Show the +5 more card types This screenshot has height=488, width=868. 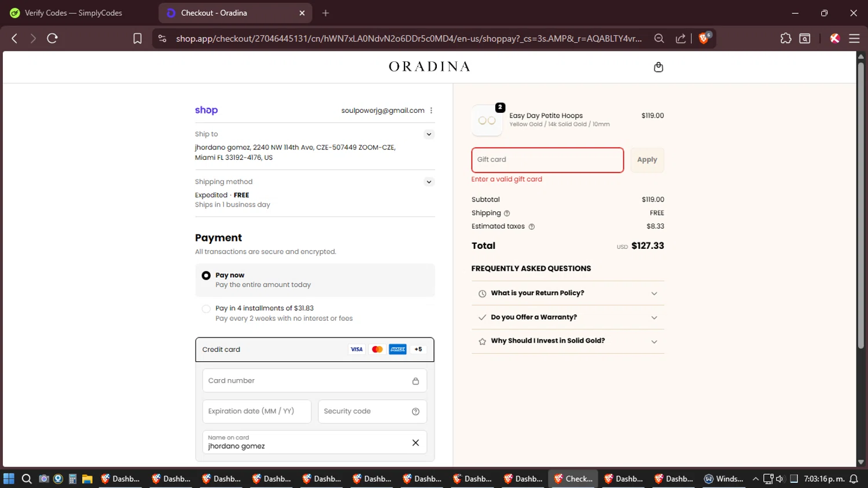coord(418,349)
